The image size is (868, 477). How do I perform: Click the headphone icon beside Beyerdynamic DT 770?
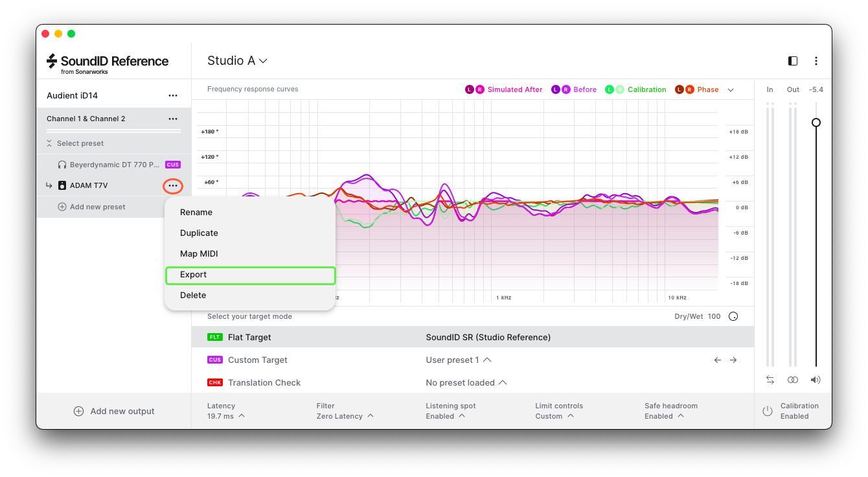[x=62, y=165]
